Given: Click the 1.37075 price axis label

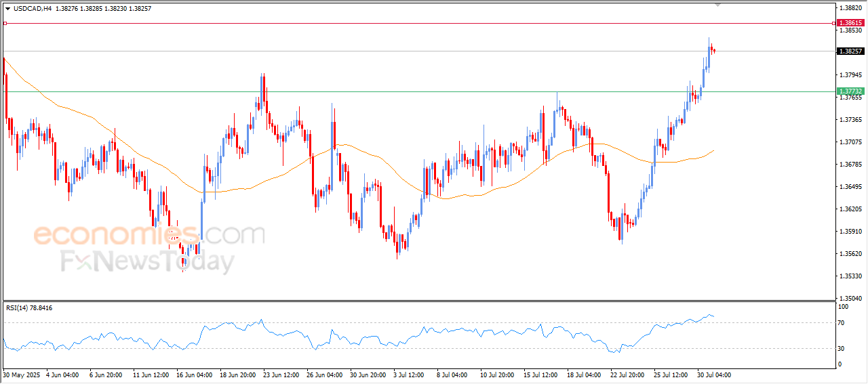Looking at the screenshot, I should [x=850, y=142].
